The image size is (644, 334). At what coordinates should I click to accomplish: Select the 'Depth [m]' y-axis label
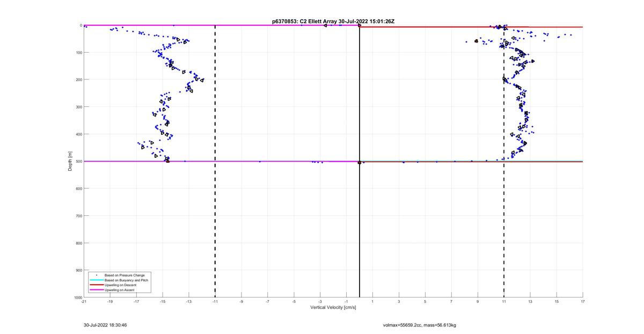pos(70,161)
